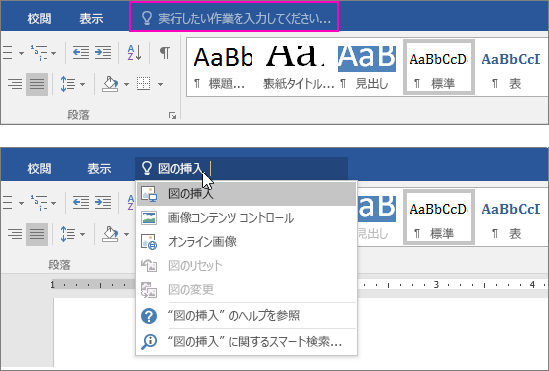Click horizontal ruler near the 3 mark
Viewport: 549px width, 371px height.
tap(436, 285)
